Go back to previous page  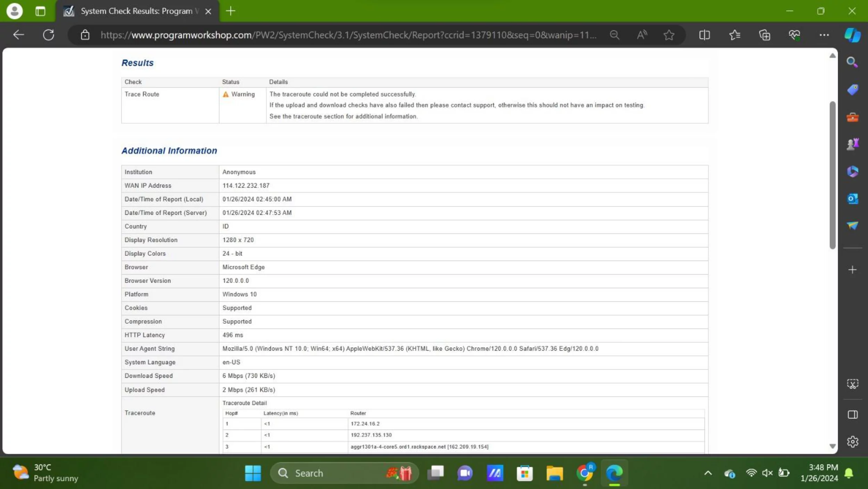tap(18, 35)
